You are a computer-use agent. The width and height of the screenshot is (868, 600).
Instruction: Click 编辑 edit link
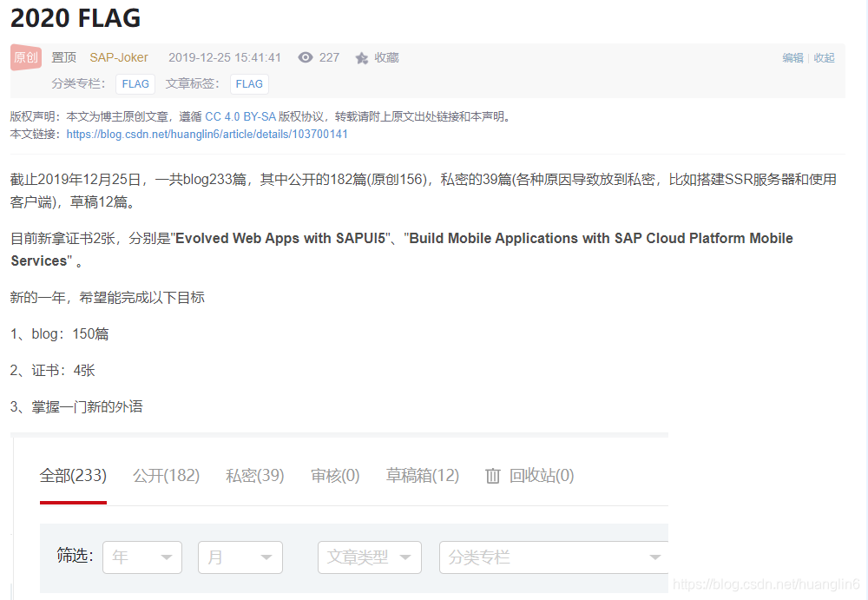[x=792, y=57]
